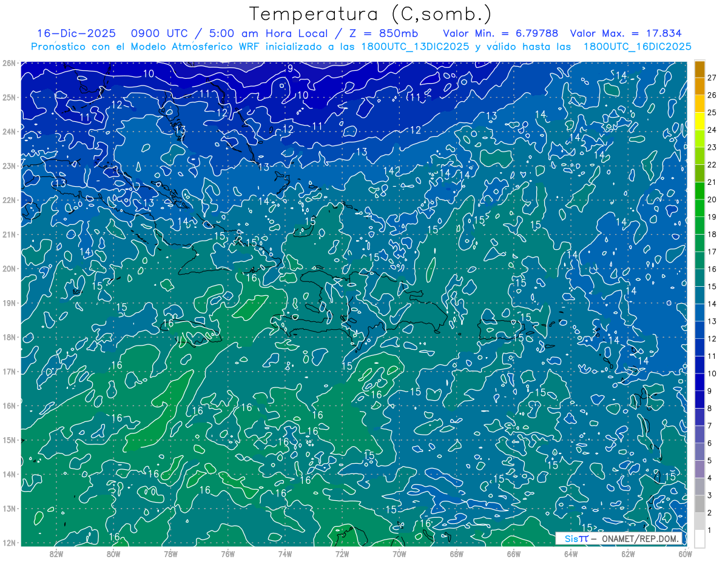Click the '74W' longitude axis label
This screenshot has width=728, height=562.
coord(285,554)
